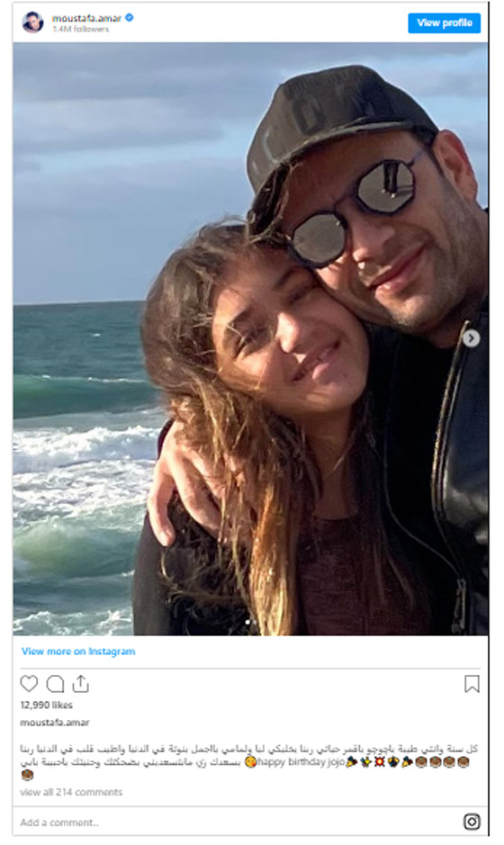
Task: Click the 1.4M followers text
Action: (80, 29)
